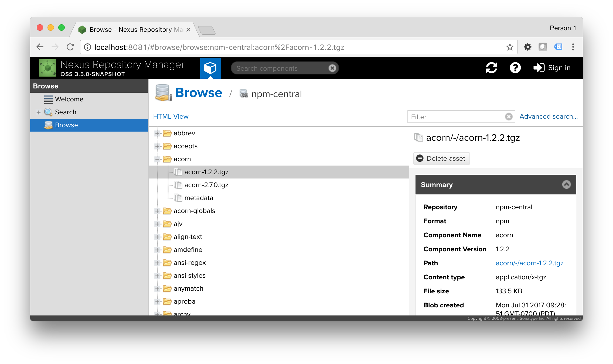
Task: Click the Delete asset button
Action: pos(441,159)
